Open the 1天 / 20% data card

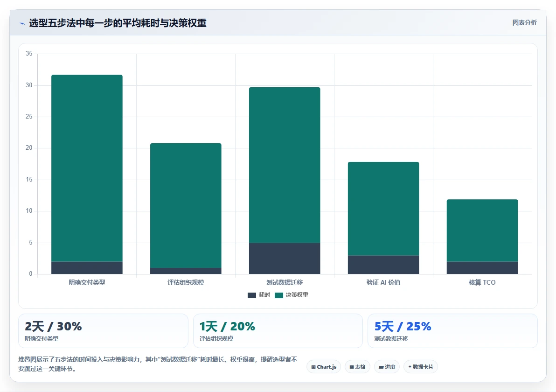point(278,330)
